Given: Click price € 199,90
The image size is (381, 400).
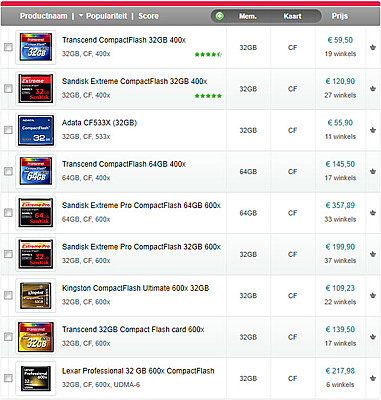Looking at the screenshot, I should point(340,247).
